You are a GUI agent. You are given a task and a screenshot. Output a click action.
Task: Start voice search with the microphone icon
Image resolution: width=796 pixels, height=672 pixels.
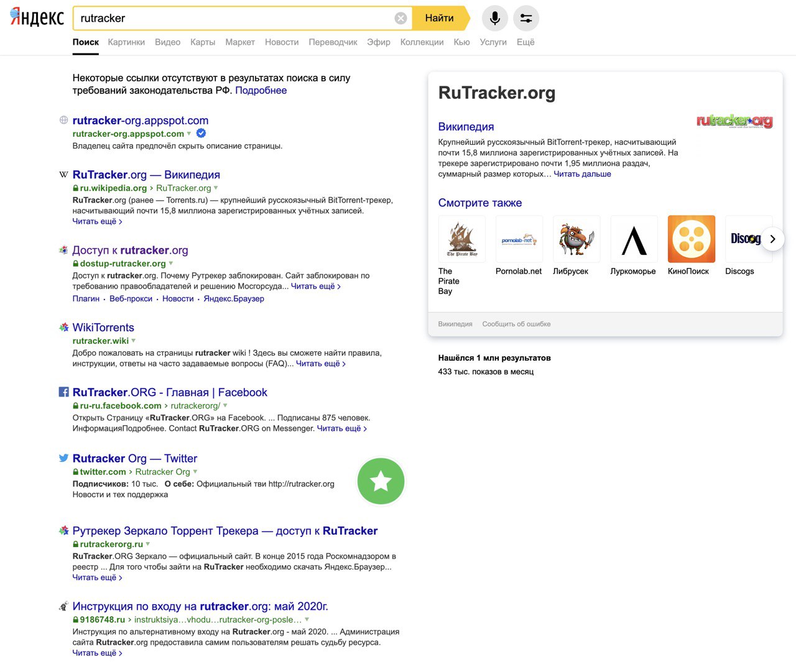tap(495, 18)
